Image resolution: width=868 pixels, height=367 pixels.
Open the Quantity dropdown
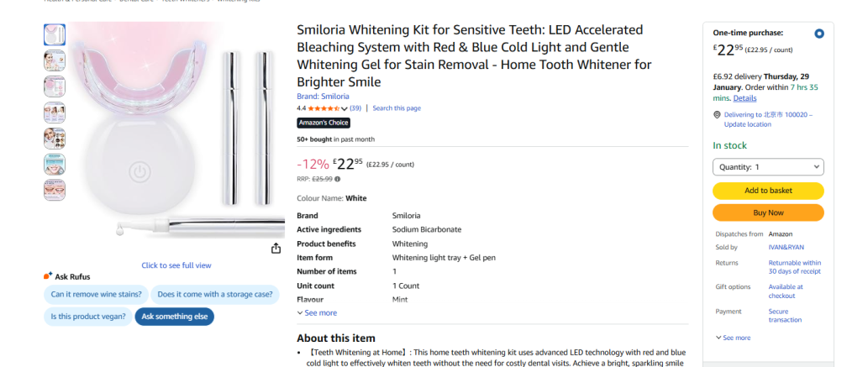click(x=768, y=167)
